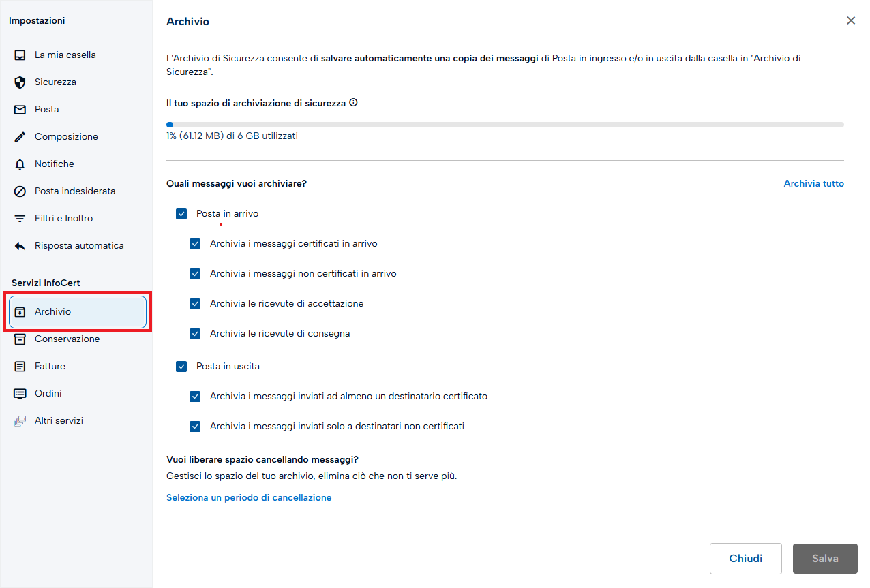Select the Filtri e Inoltro filter icon
This screenshot has height=588, width=870.
(20, 219)
